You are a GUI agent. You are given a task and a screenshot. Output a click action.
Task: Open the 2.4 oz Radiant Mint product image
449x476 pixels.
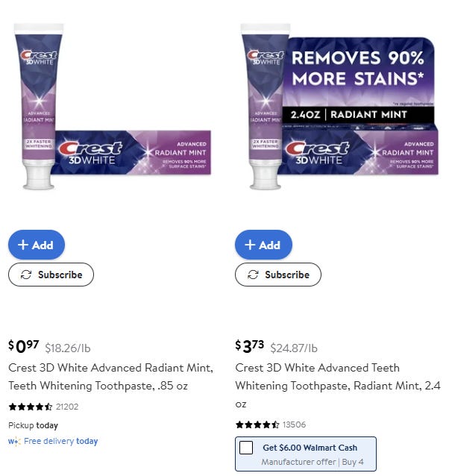339,106
